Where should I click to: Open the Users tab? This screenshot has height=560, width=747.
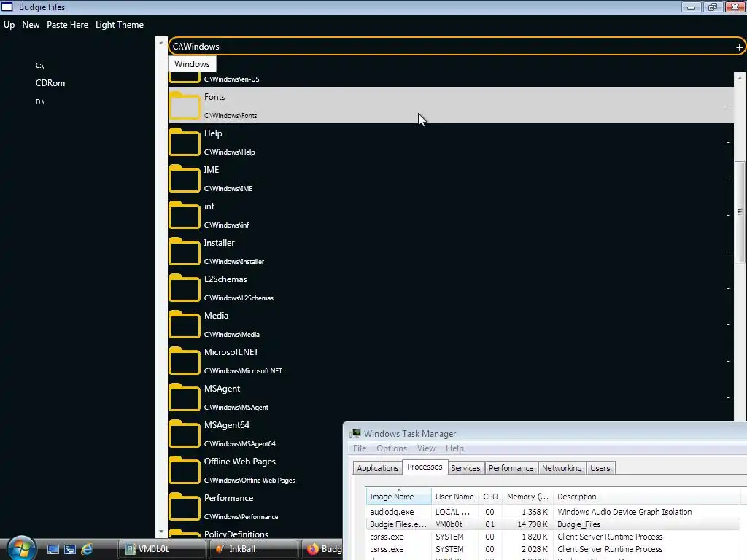point(600,468)
